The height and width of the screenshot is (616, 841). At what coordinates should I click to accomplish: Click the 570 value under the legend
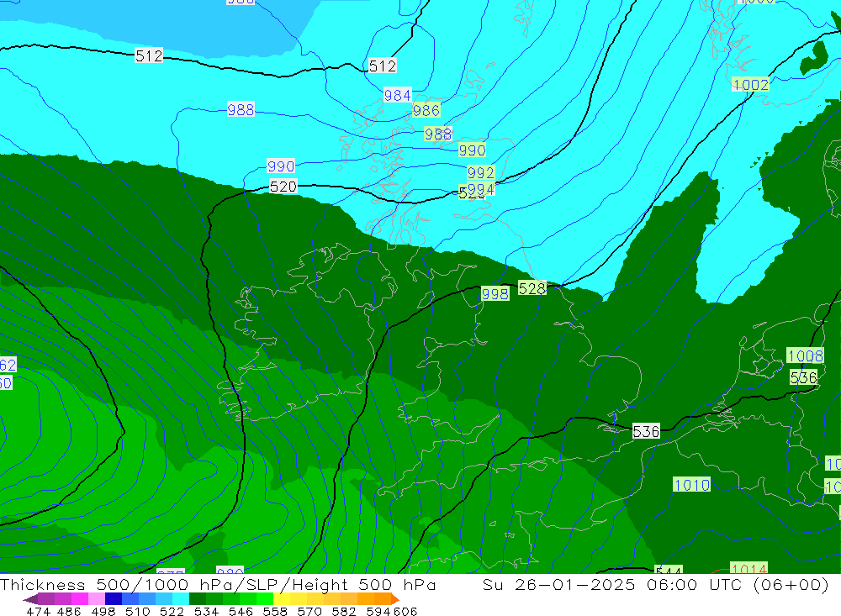click(309, 612)
